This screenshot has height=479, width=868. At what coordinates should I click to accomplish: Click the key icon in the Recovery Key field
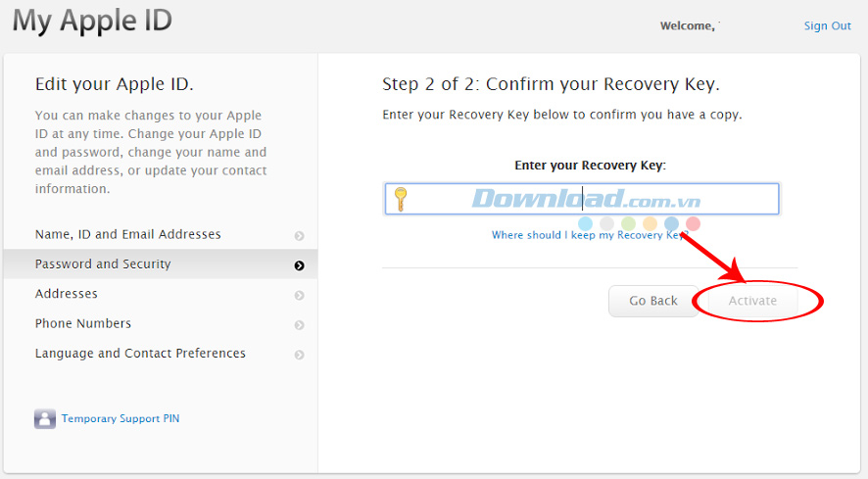(x=399, y=199)
